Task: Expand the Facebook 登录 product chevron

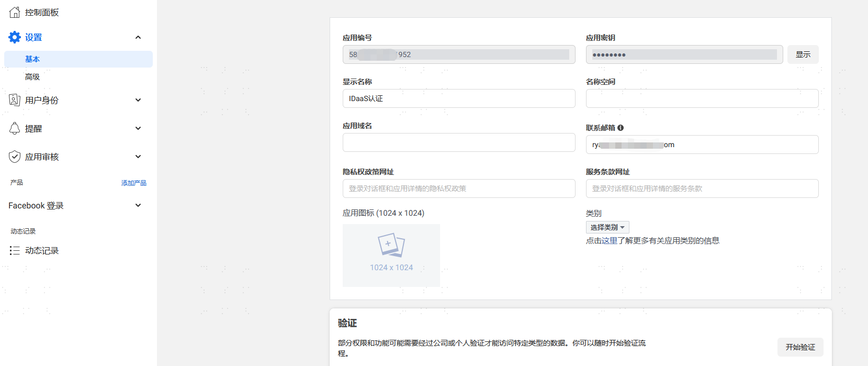Action: point(138,205)
